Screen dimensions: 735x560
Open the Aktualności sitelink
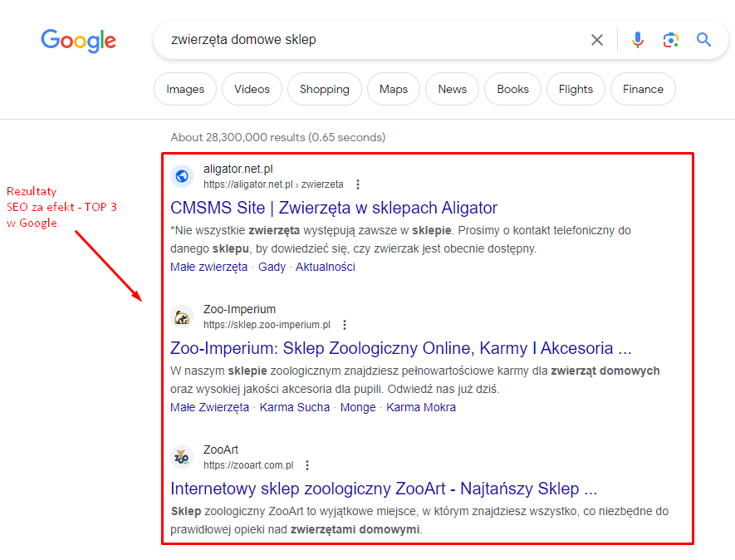click(x=326, y=267)
